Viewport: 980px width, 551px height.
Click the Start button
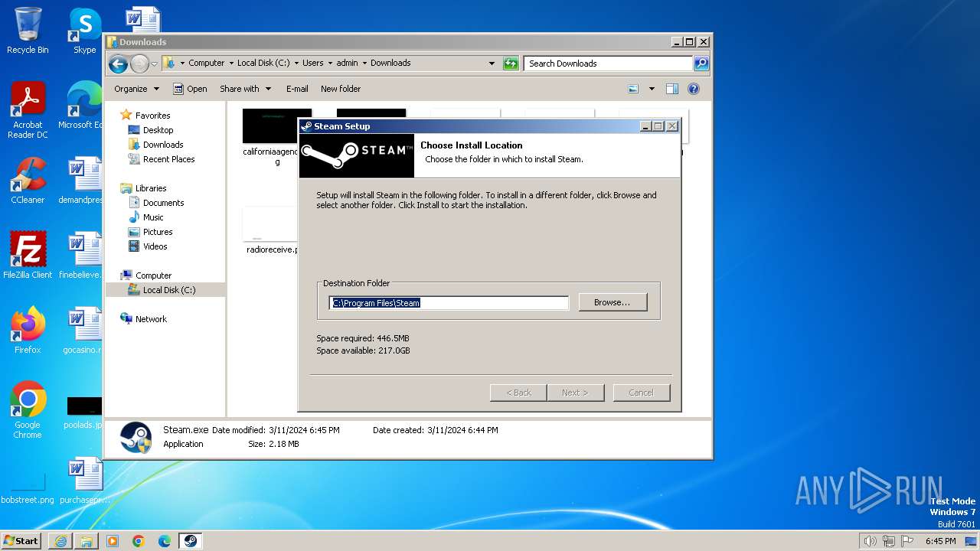coord(21,540)
